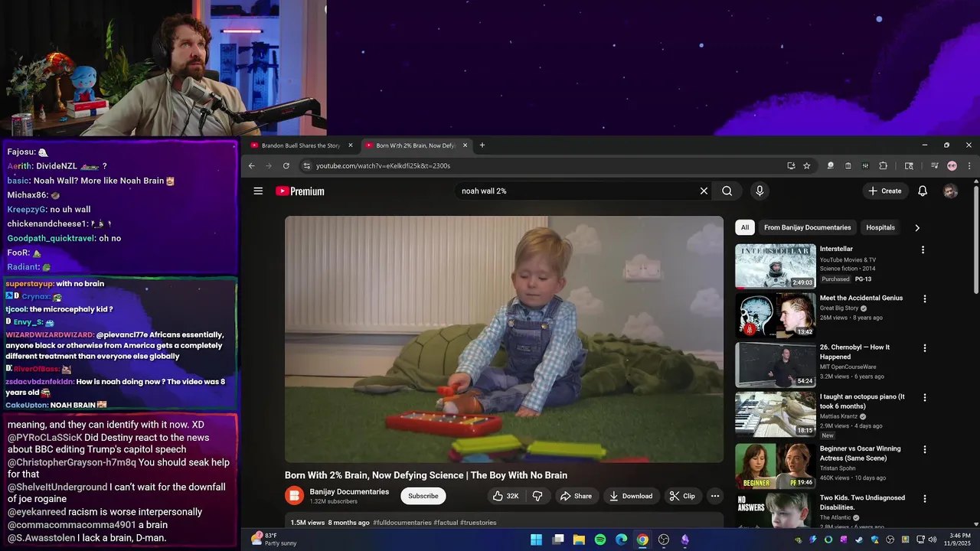Open the Banijay Documentaries channel avatar
The height and width of the screenshot is (551, 980).
[294, 496]
